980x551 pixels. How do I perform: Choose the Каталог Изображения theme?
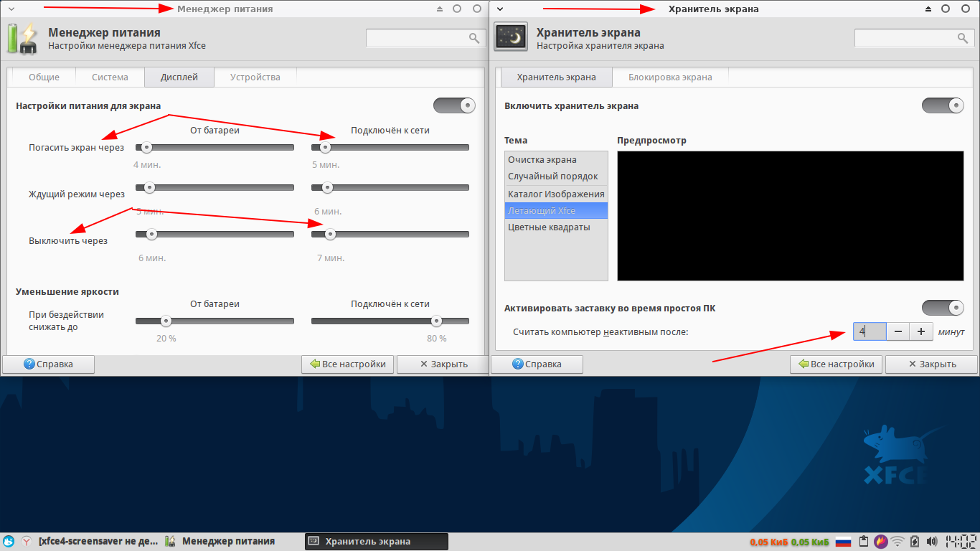(x=556, y=194)
